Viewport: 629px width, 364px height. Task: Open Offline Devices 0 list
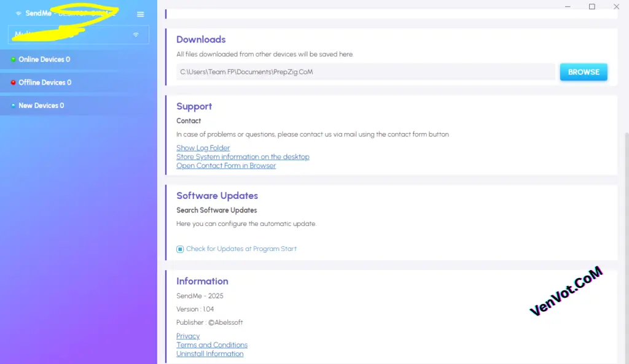(79, 83)
